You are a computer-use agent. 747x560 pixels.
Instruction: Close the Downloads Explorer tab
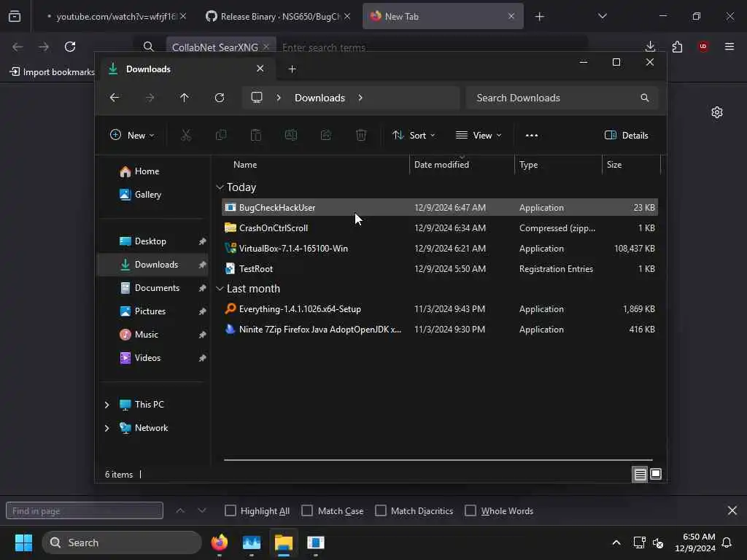click(x=260, y=69)
